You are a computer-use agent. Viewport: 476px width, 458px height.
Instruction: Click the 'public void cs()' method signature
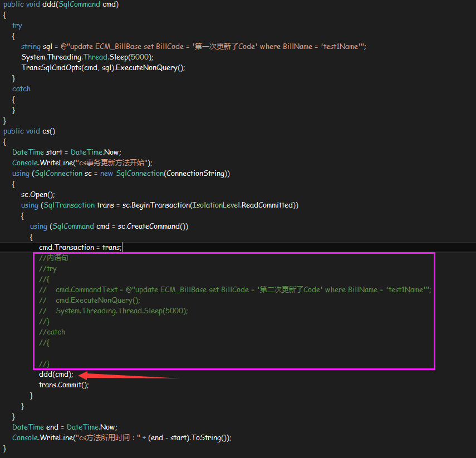click(x=29, y=131)
